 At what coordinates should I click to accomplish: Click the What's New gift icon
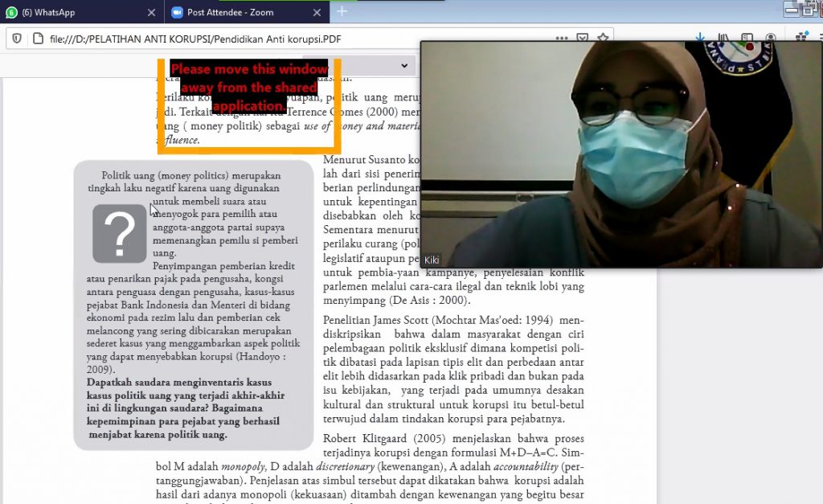(x=801, y=37)
